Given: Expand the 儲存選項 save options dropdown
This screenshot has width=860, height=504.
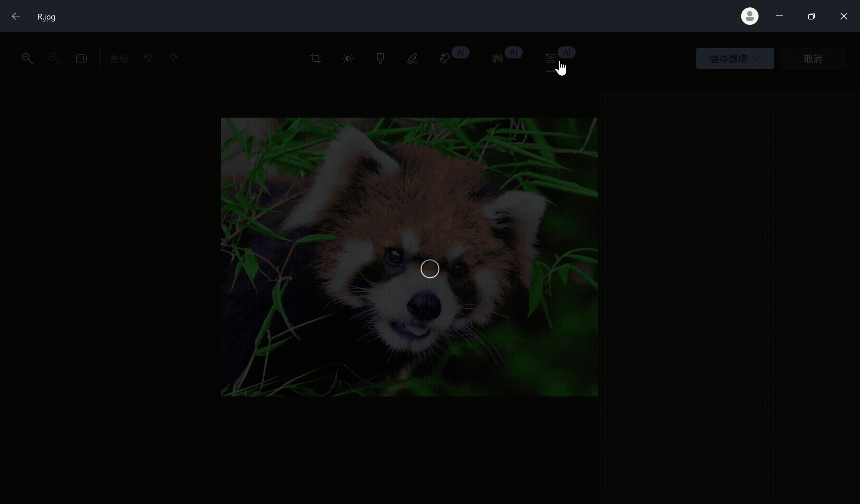Looking at the screenshot, I should coord(734,59).
